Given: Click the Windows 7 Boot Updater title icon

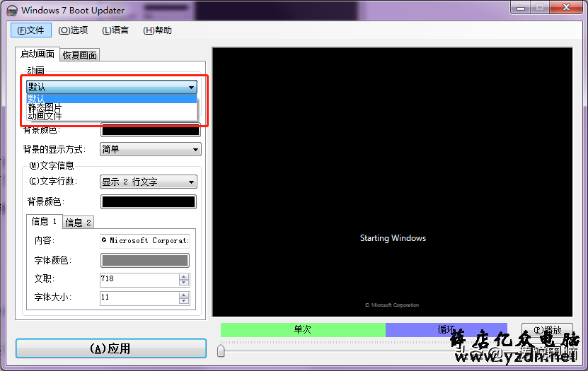Looking at the screenshot, I should click(12, 11).
